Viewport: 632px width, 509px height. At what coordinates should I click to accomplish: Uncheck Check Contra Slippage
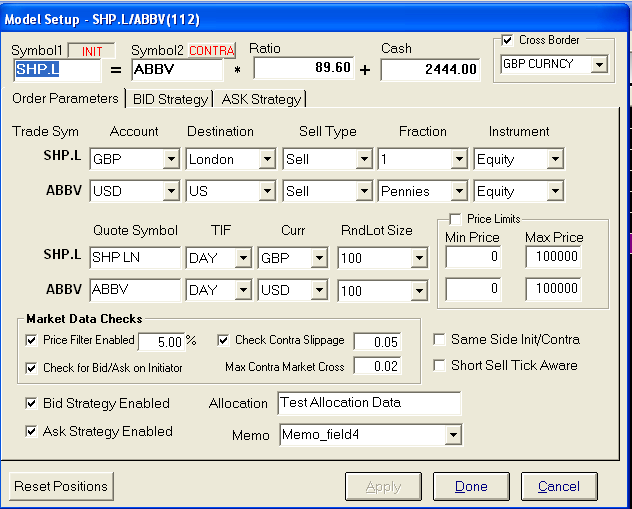(x=223, y=340)
